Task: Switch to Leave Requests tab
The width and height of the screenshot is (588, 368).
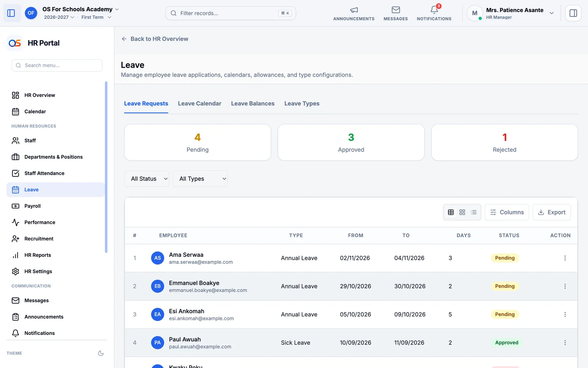Action: (x=146, y=104)
